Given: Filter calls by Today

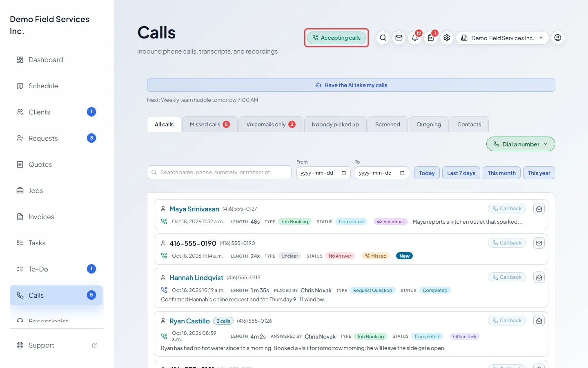Looking at the screenshot, I should 427,173.
